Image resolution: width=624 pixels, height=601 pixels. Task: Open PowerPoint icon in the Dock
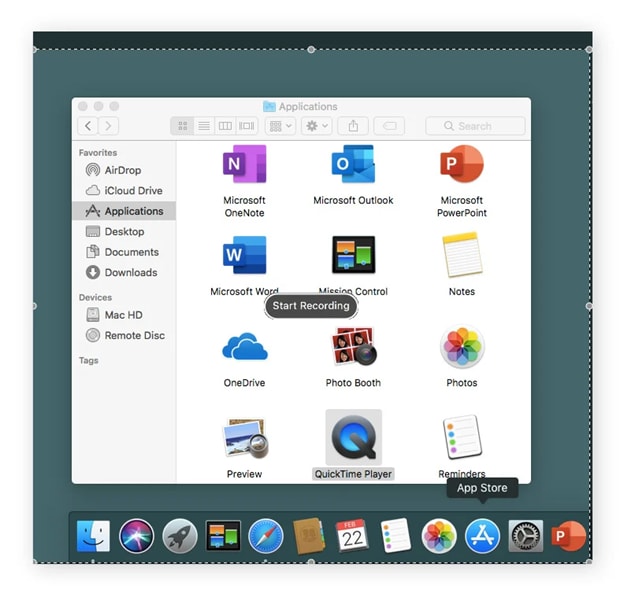click(x=568, y=536)
